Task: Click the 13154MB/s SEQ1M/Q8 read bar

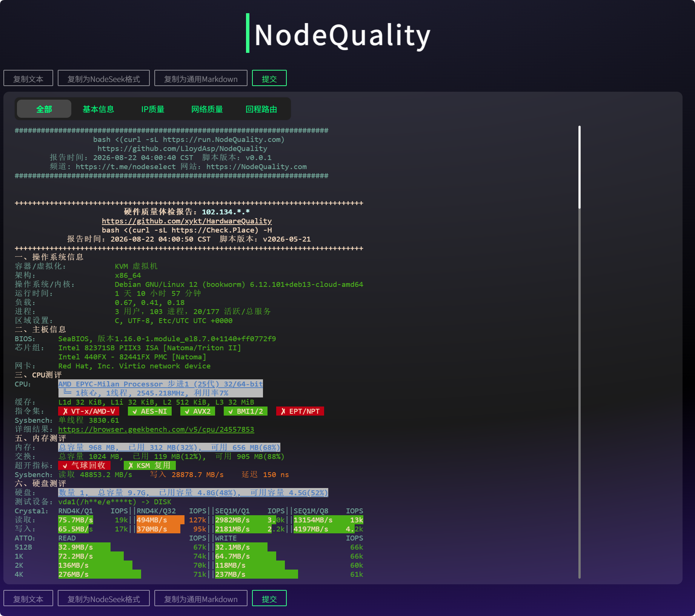Action: (x=328, y=520)
